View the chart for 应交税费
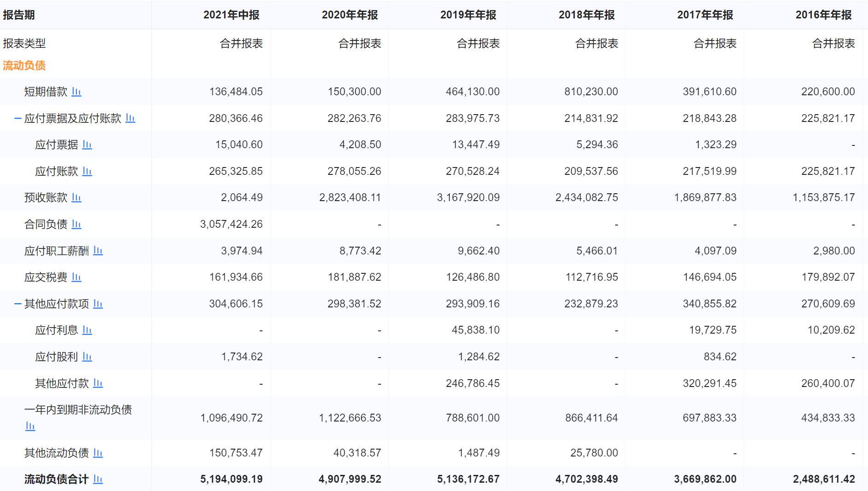The height and width of the screenshot is (491, 868). coord(77,277)
